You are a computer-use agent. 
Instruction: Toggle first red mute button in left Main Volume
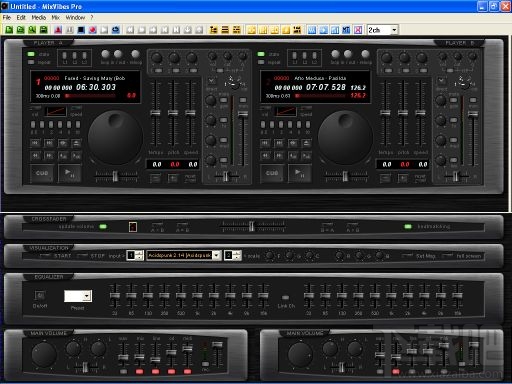[139, 371]
